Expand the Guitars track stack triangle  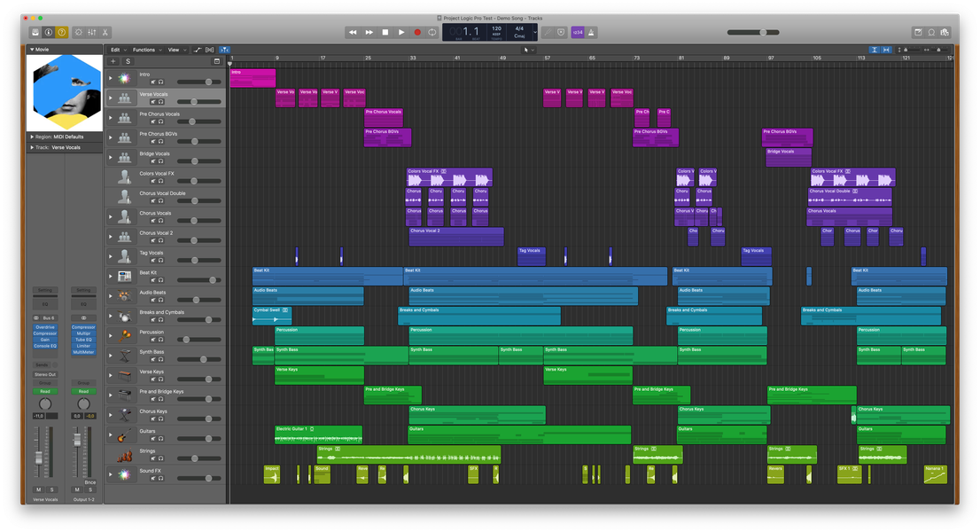[112, 434]
